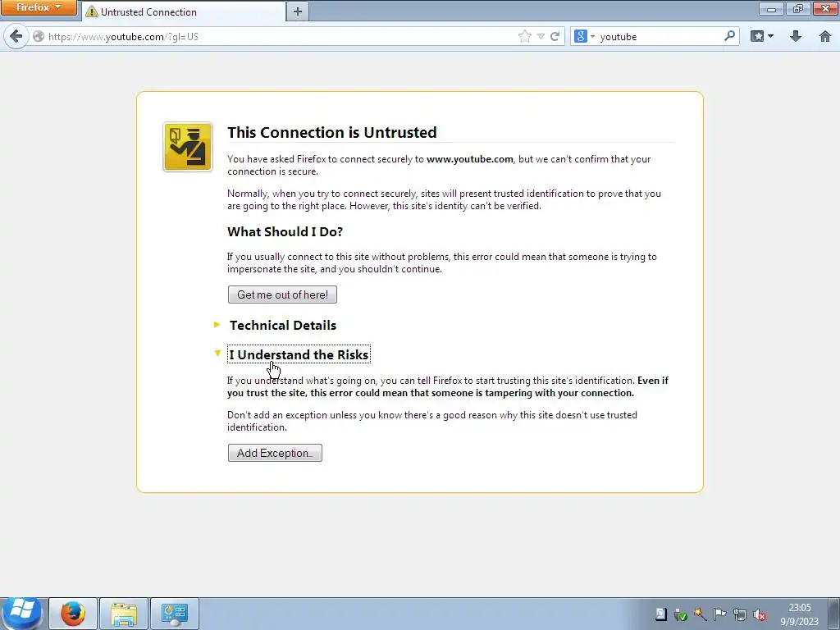The image size is (840, 630).
Task: Open the Downloads arrow button
Action: point(796,36)
